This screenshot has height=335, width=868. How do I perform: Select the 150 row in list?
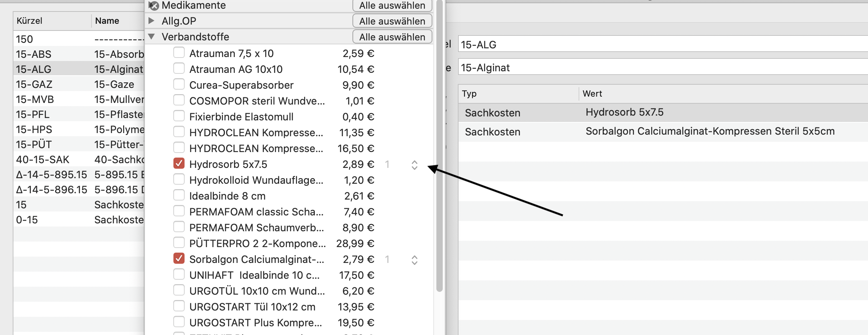pyautogui.click(x=79, y=39)
